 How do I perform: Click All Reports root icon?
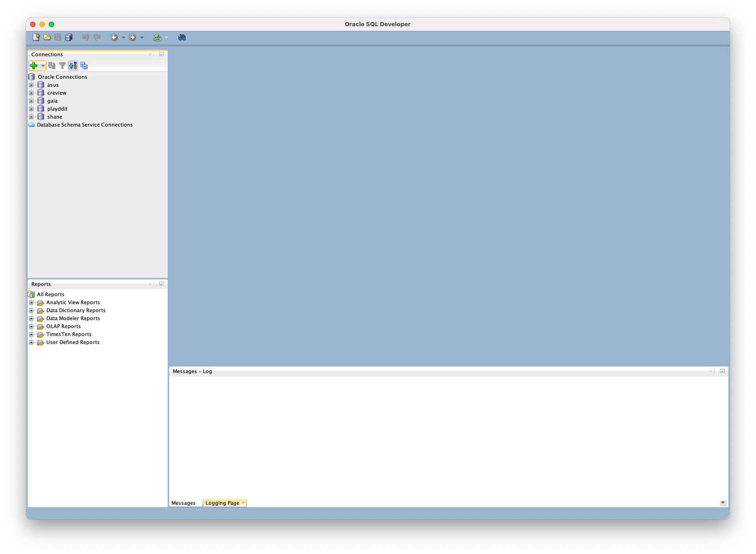tap(31, 294)
